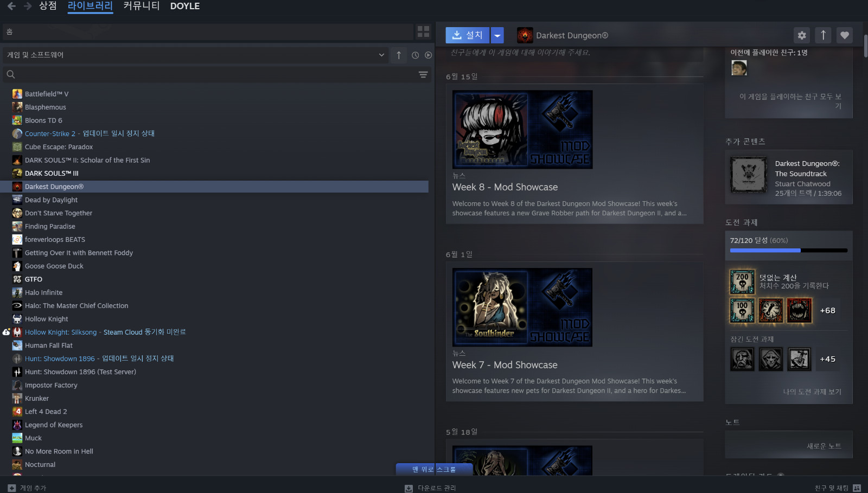Open the 라이브러리 tab

tap(90, 6)
